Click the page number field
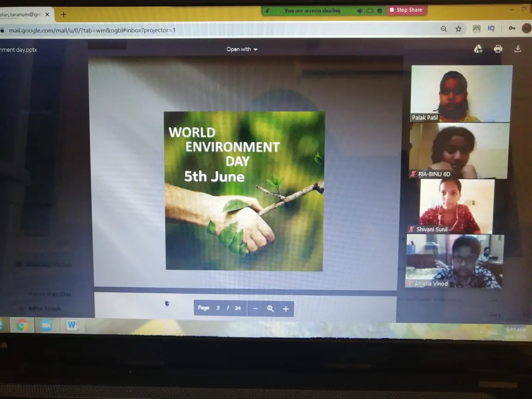This screenshot has width=532, height=399. pyautogui.click(x=218, y=308)
